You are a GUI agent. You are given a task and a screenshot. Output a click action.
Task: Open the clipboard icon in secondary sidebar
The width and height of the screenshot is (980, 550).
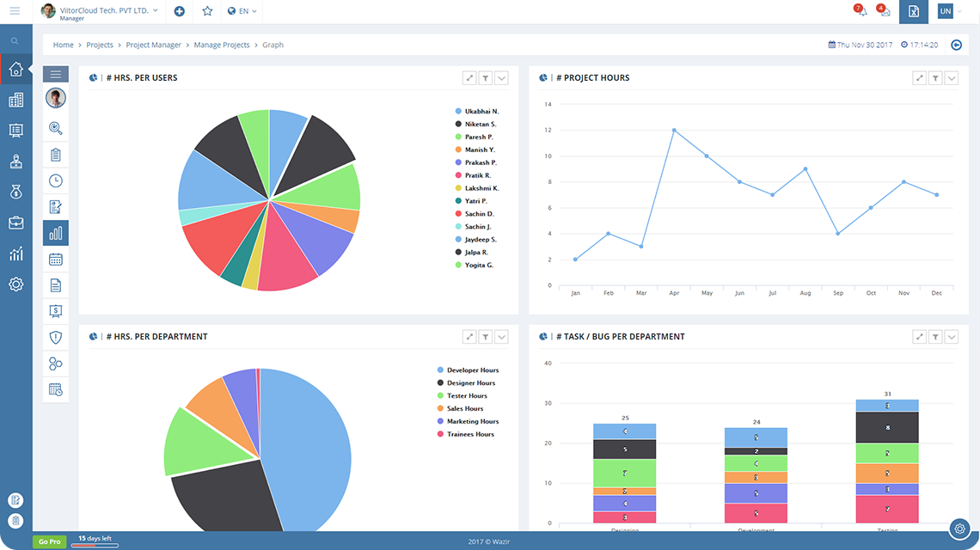56,155
